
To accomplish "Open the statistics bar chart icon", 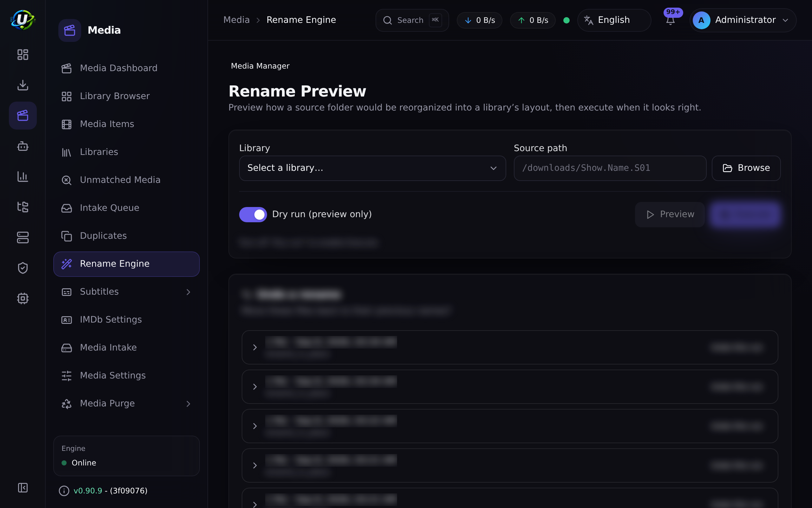I will pos(23,177).
